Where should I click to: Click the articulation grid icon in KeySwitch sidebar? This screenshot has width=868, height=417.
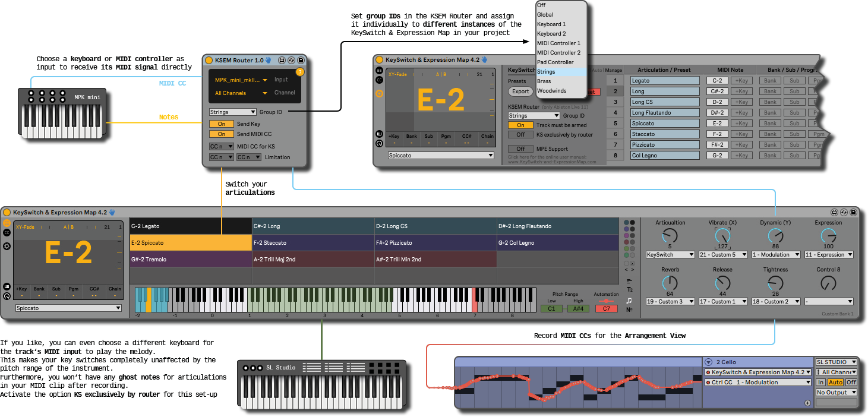pos(7,224)
